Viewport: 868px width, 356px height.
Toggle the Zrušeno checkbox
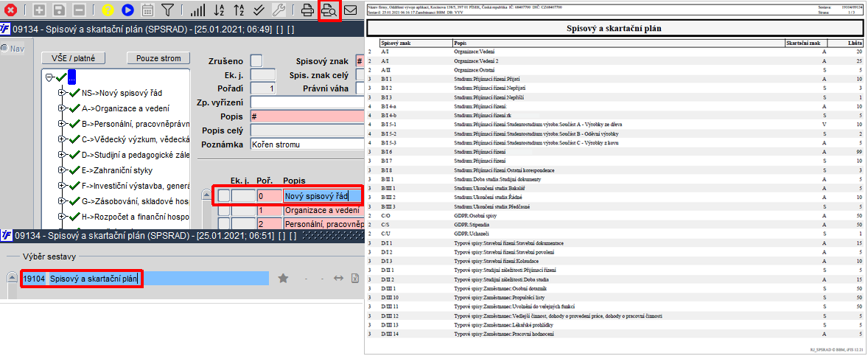pos(257,61)
